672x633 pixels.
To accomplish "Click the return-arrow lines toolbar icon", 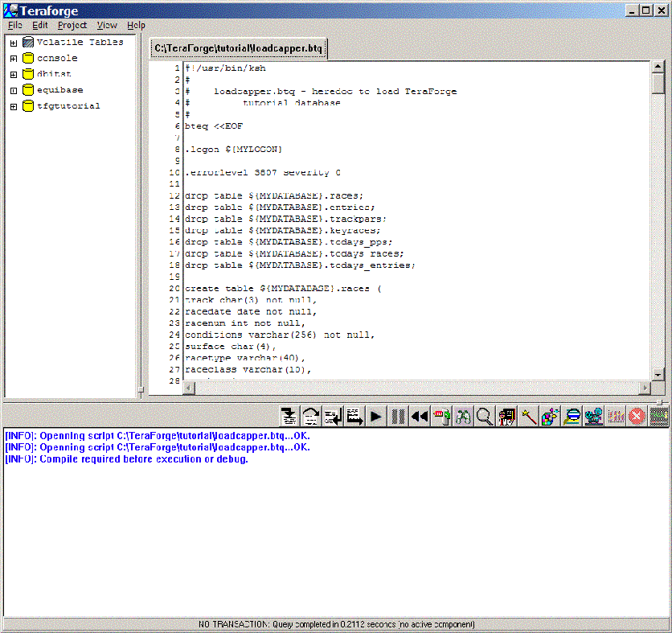I will pyautogui.click(x=333, y=416).
